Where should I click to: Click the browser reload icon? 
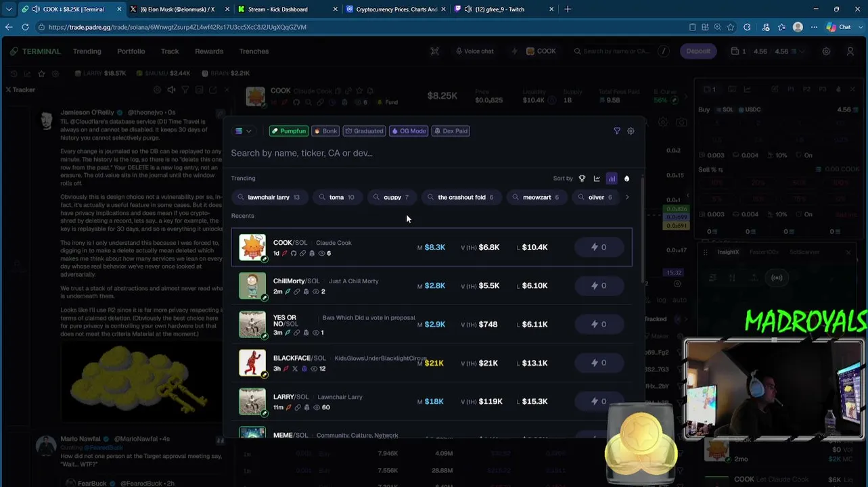pos(25,27)
